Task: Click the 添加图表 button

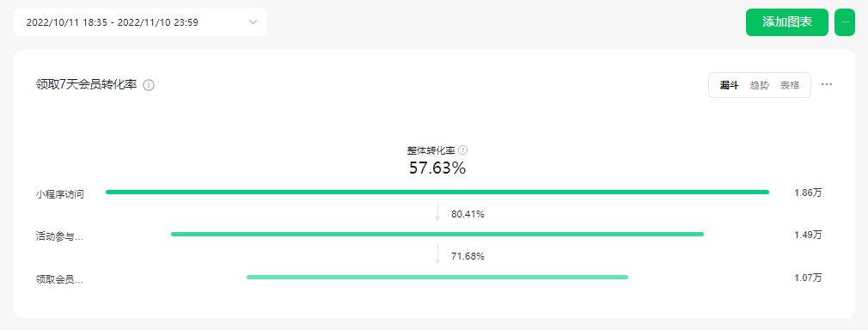Action: [x=787, y=22]
